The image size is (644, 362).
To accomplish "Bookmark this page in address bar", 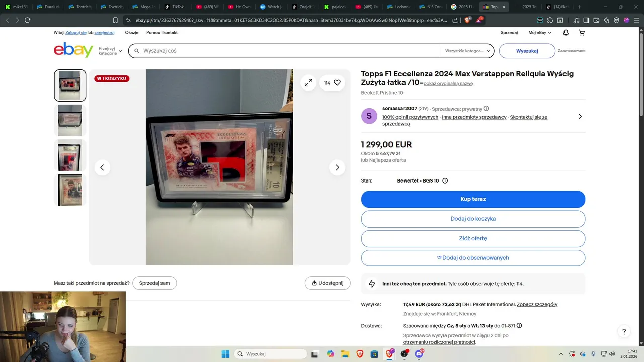I will (115, 20).
